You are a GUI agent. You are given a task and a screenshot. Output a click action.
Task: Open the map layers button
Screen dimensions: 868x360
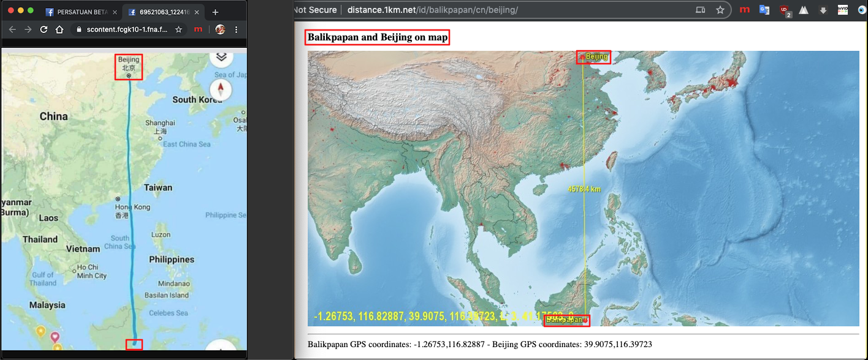point(221,56)
